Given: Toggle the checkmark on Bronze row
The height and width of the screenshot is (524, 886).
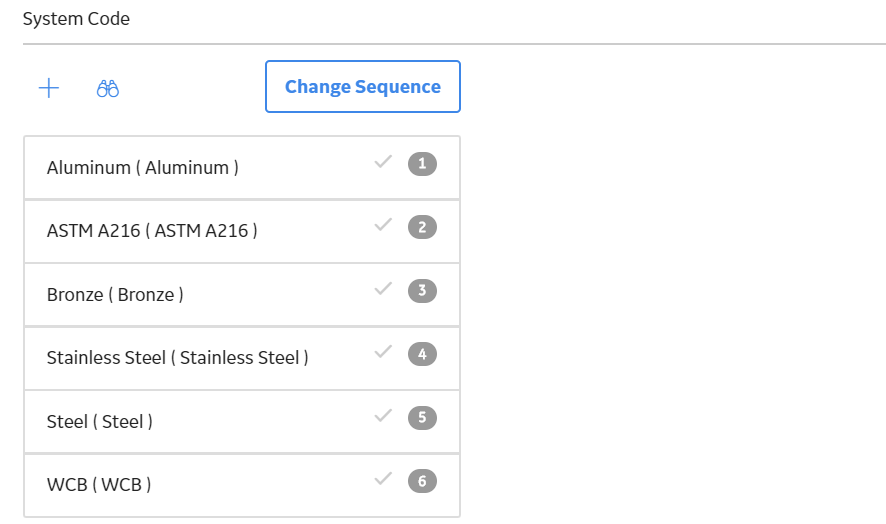Looking at the screenshot, I should pos(383,288).
